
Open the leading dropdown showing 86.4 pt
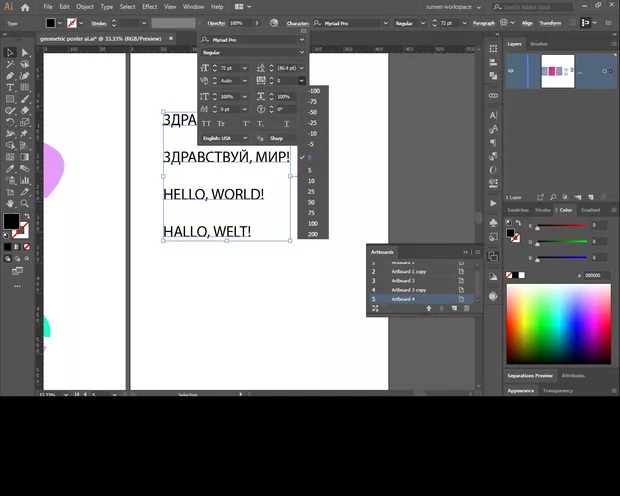[x=302, y=68]
